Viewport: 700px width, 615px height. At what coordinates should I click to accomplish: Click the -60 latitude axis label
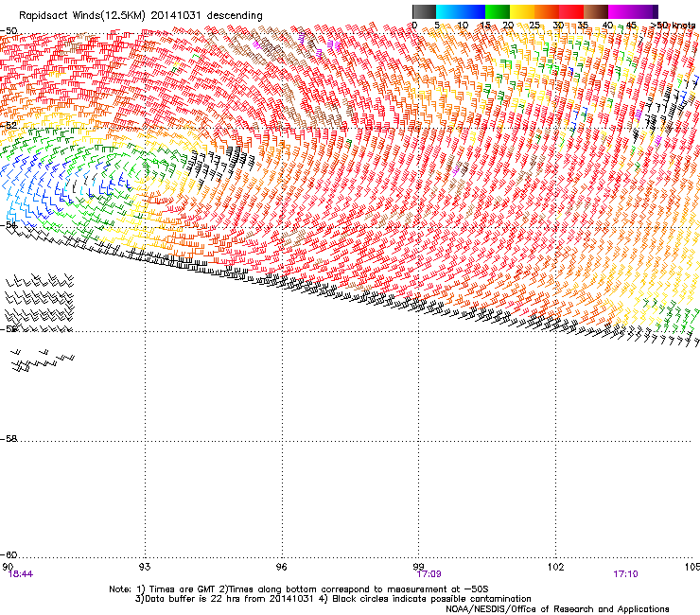click(9, 554)
